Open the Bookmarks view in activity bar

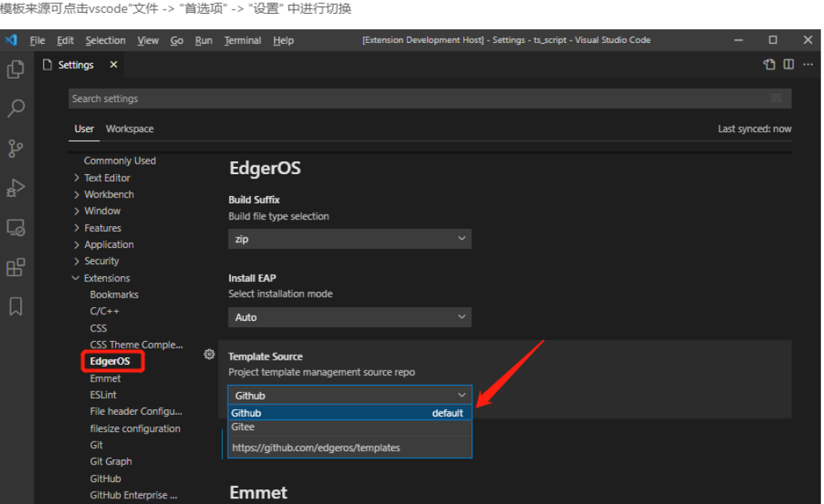click(15, 306)
